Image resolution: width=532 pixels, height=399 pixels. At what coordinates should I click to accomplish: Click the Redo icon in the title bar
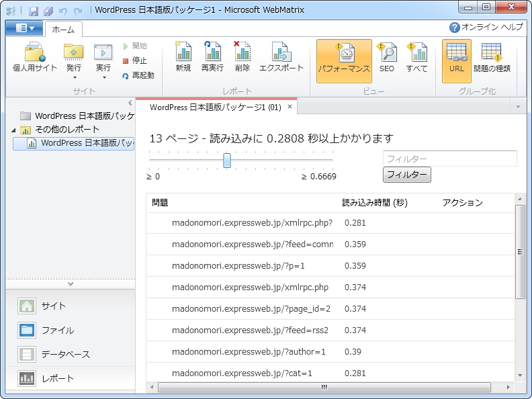[78, 11]
